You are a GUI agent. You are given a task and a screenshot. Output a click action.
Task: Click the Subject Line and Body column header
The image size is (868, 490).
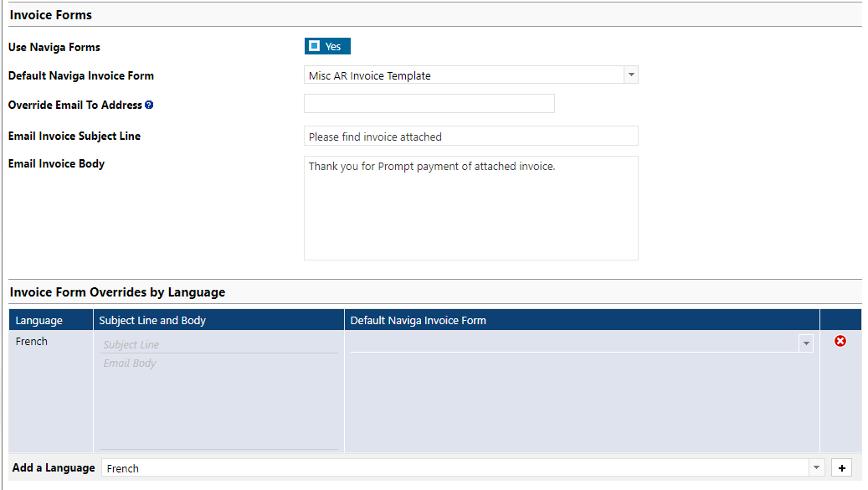click(x=152, y=320)
